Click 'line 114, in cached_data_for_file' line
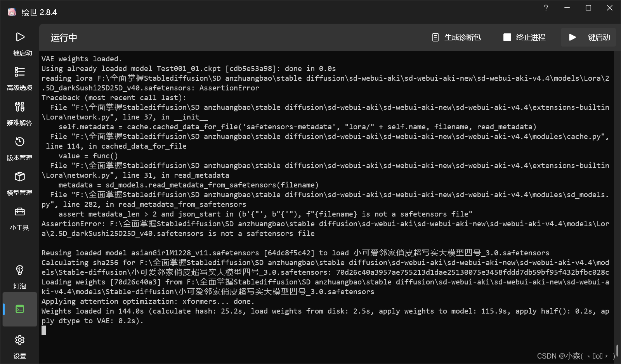 coord(116,146)
